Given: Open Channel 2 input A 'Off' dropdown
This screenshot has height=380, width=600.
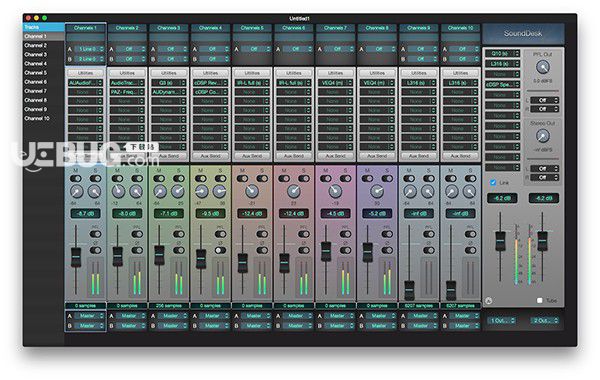Looking at the screenshot, I should pos(130,49).
